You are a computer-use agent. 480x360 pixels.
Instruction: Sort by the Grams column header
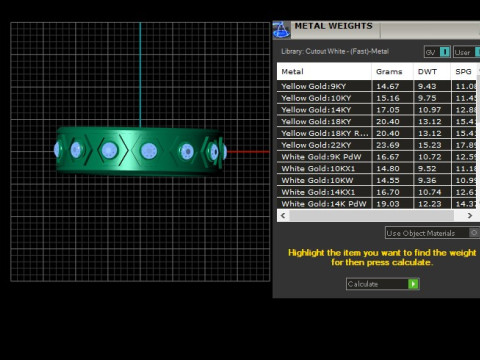point(392,71)
